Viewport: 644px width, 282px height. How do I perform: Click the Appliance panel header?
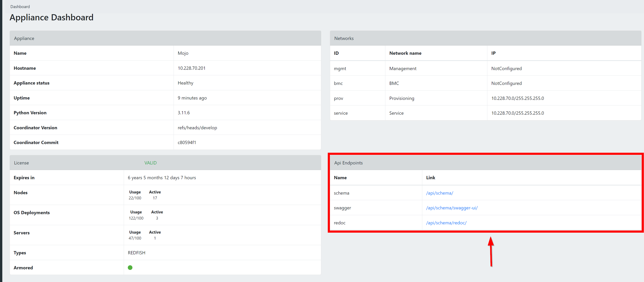(x=24, y=38)
